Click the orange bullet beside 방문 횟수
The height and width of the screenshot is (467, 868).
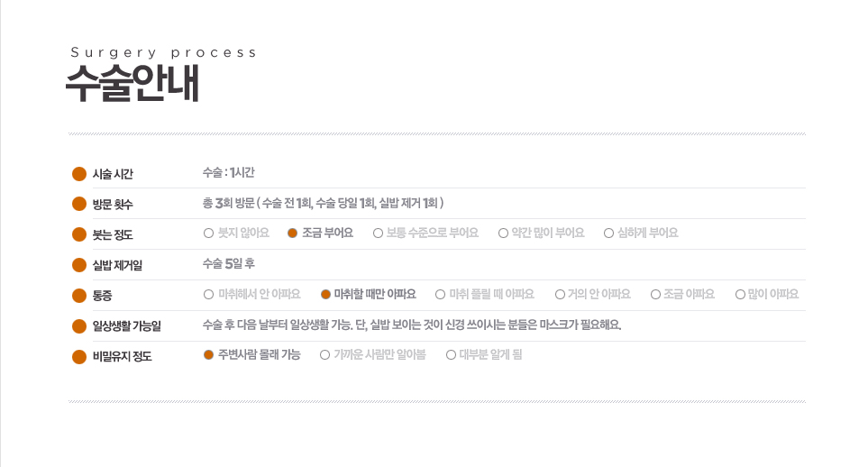[x=79, y=204]
